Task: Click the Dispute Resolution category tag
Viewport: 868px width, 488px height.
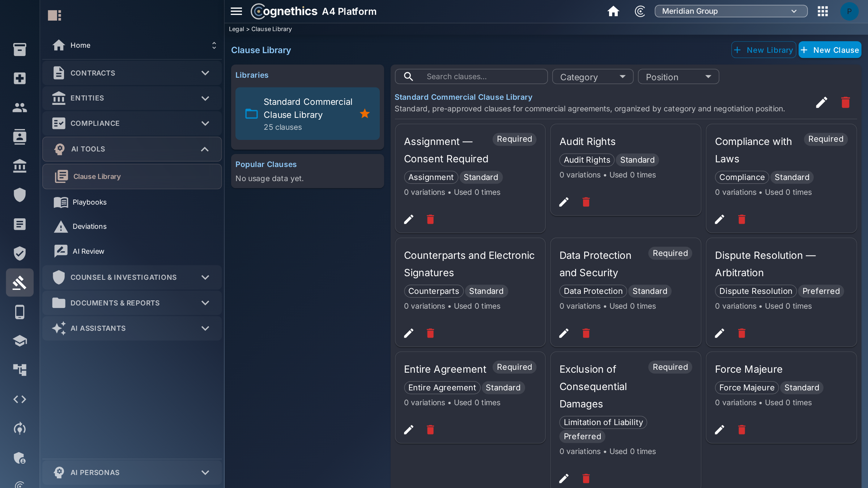Action: tap(756, 291)
